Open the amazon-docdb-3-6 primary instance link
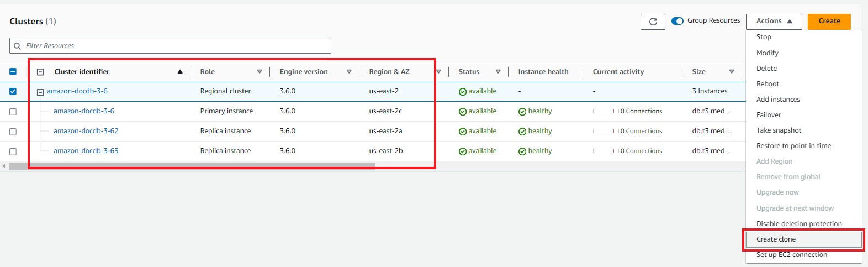The width and height of the screenshot is (868, 267). [x=84, y=111]
